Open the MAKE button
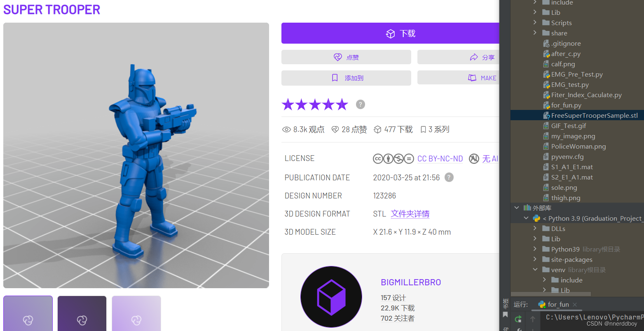 458,78
